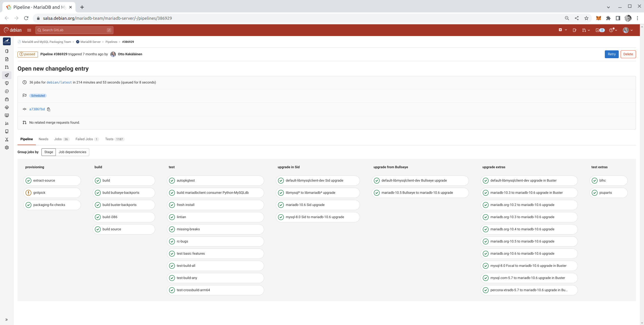Click the Retry pipeline button
This screenshot has width=644, height=325.
coord(612,54)
